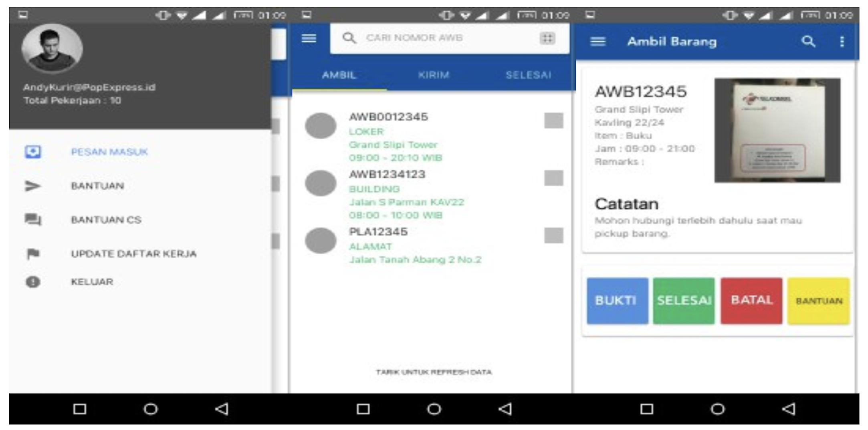Tap the Update Daftar Kerja flag icon
Screen dimensions: 868x430
pos(33,253)
